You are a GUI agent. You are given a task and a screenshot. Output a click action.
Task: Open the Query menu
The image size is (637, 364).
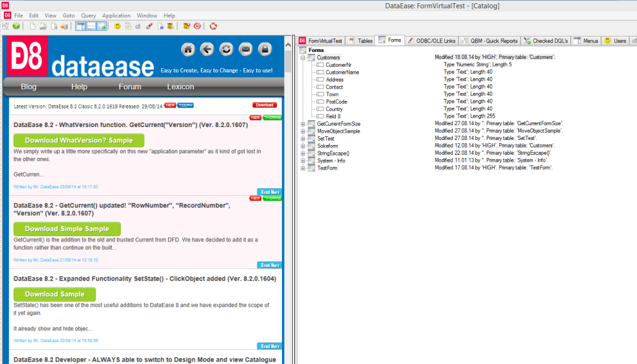[x=88, y=15]
